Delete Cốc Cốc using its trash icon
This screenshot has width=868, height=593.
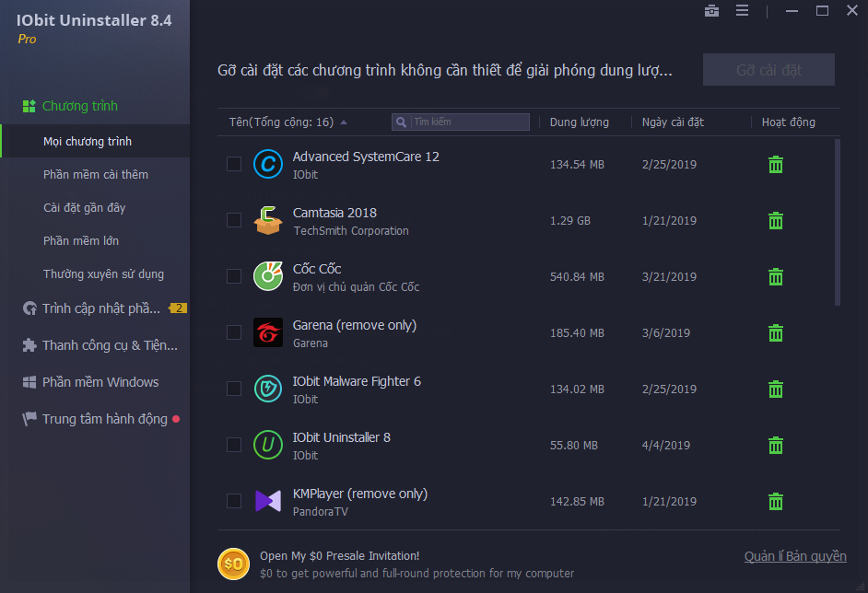tap(776, 277)
